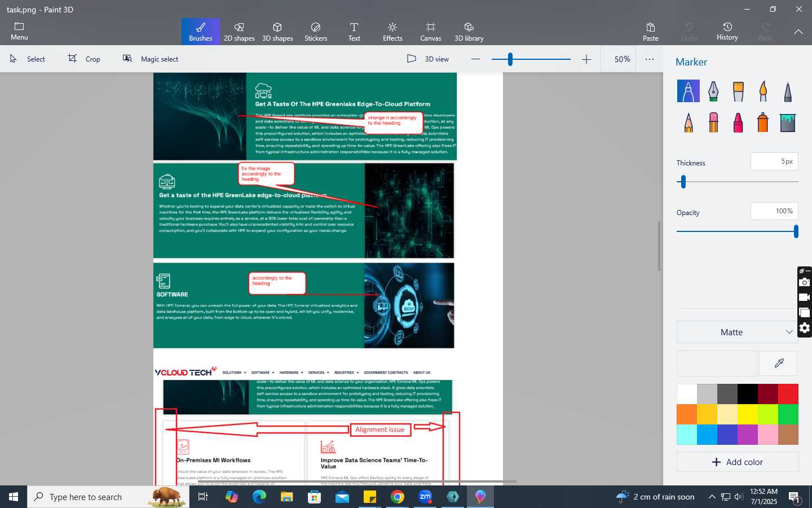The height and width of the screenshot is (508, 812).
Task: Pick the Eyedropper tool
Action: (x=779, y=363)
